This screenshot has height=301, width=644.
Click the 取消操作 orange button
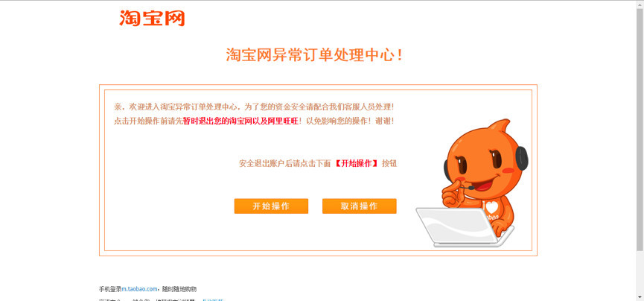tap(360, 206)
